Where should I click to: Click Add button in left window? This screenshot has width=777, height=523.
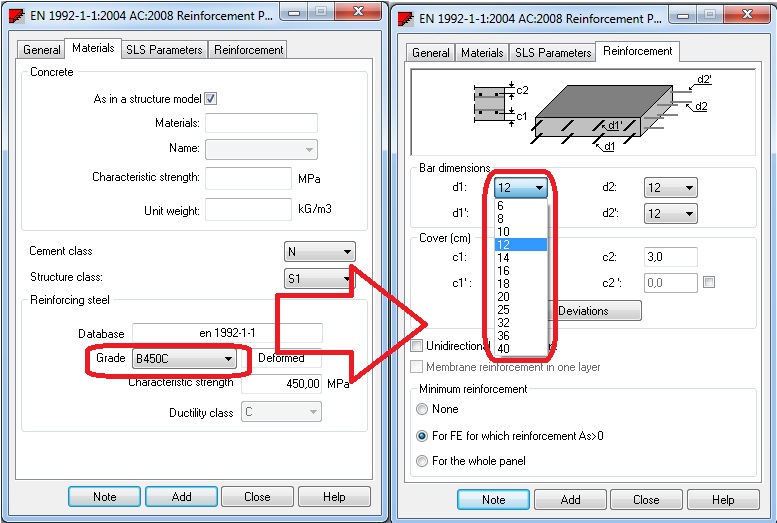click(181, 497)
